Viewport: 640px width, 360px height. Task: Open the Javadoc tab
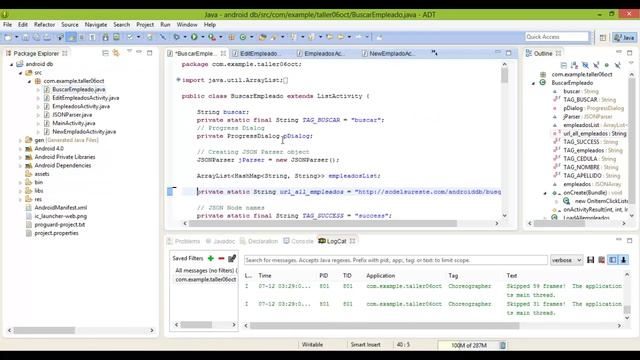[x=221, y=241]
